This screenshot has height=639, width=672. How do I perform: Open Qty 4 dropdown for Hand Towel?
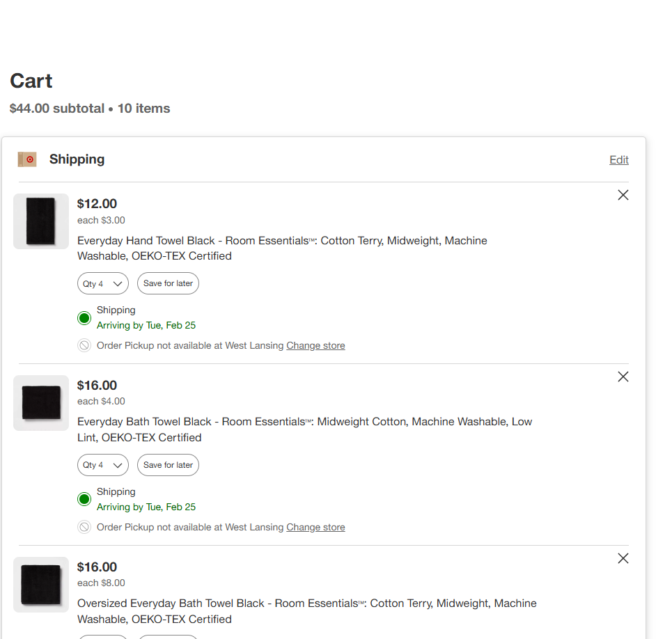coord(102,283)
